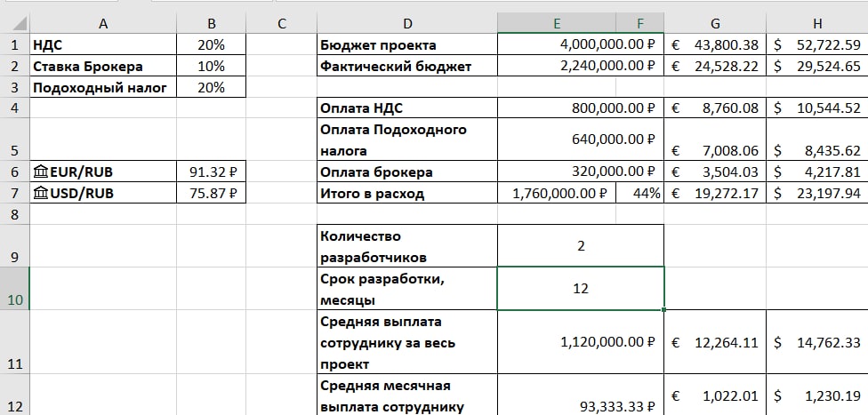Select the $ 1,230.19 cell
Screen dimensions: 868x415
pyautogui.click(x=817, y=395)
